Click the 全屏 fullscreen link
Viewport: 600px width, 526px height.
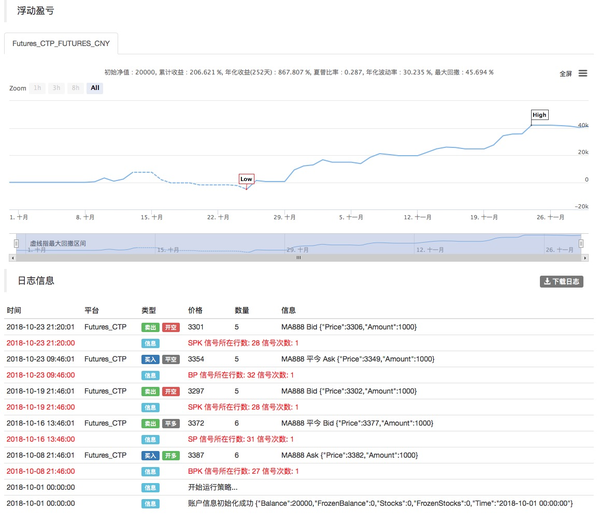[x=566, y=74]
